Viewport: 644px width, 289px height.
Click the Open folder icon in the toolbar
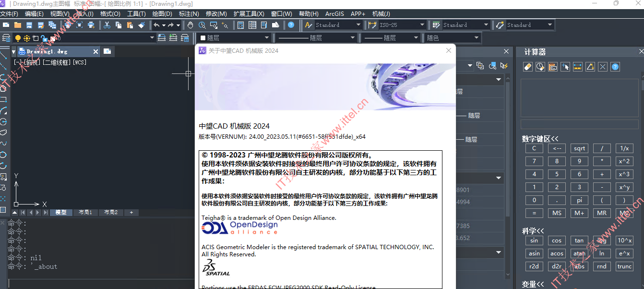point(18,25)
